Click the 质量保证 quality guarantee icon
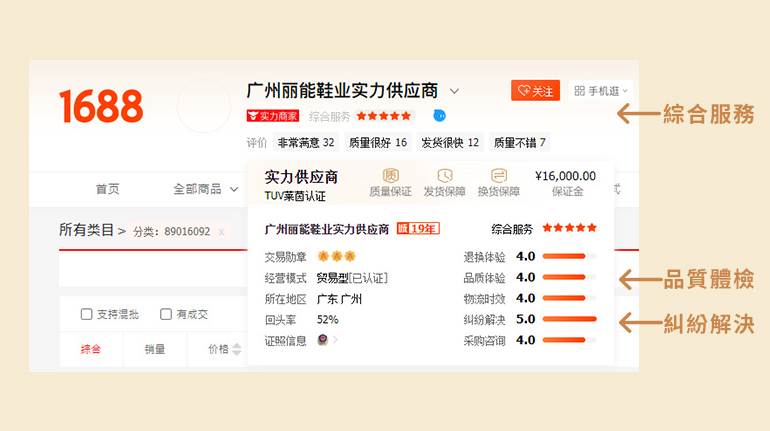 tap(389, 176)
